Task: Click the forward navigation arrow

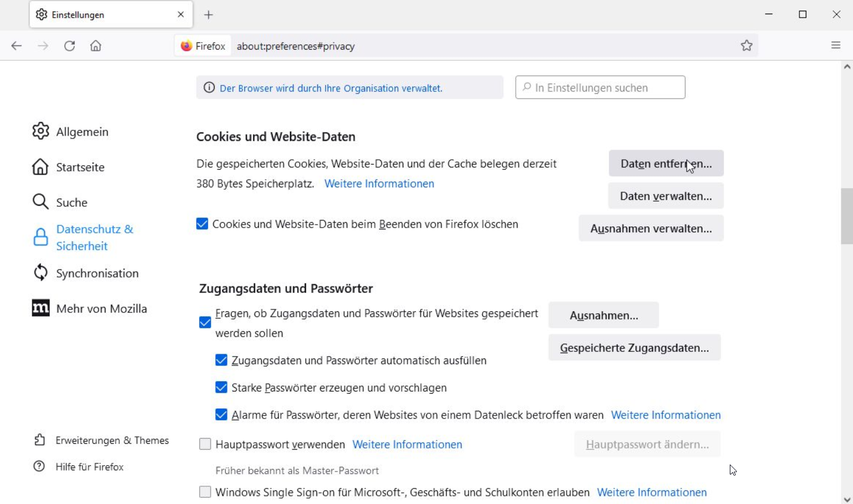Action: tap(43, 46)
